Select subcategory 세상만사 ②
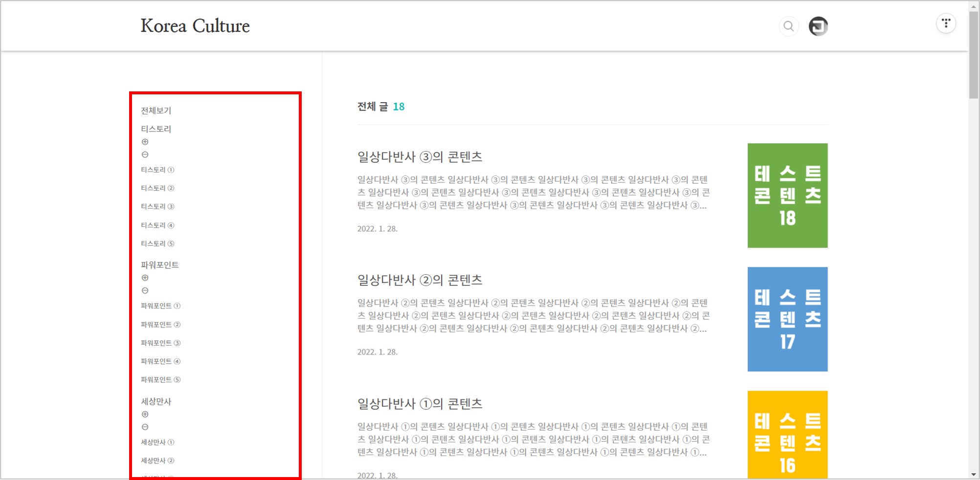The image size is (980, 480). 157,460
